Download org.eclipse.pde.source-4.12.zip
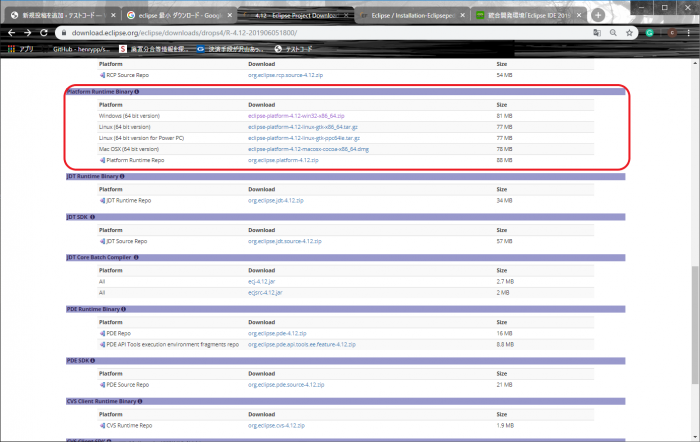This screenshot has width=700, height=442. 286,385
